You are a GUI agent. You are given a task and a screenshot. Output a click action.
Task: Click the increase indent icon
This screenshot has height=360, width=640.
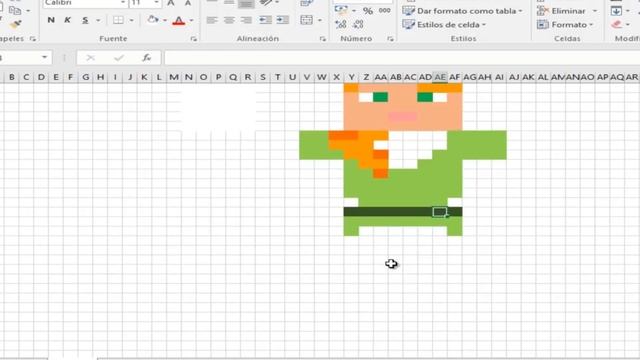tap(282, 20)
